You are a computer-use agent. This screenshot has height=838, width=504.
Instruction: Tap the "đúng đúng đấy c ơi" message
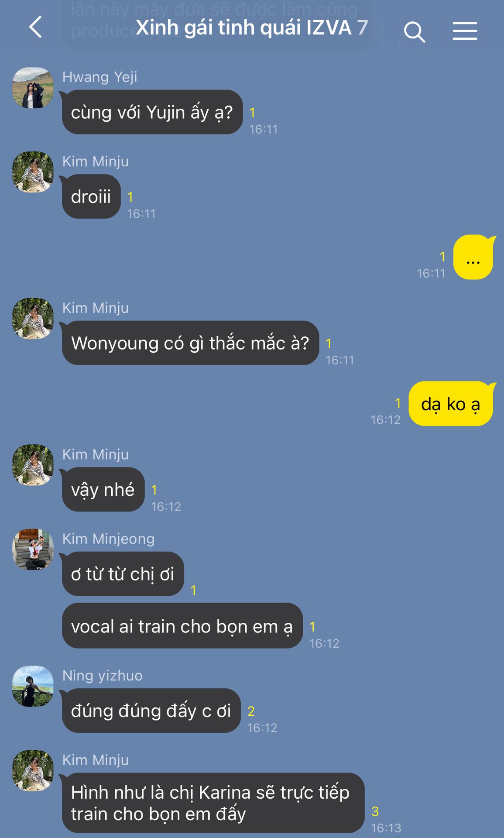click(151, 711)
